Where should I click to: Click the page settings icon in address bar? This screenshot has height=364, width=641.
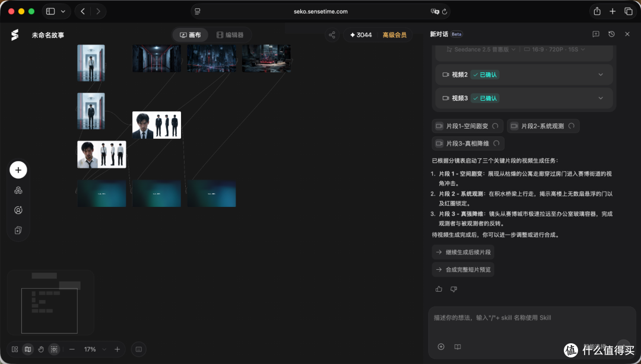click(198, 11)
